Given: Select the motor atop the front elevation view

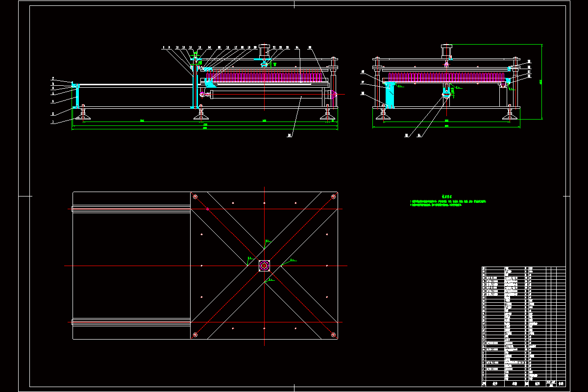Looking at the screenshot, I should point(264,51).
